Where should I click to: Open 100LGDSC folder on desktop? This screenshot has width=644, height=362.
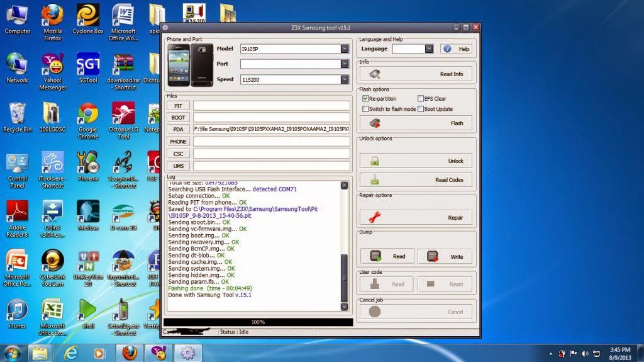tap(53, 117)
